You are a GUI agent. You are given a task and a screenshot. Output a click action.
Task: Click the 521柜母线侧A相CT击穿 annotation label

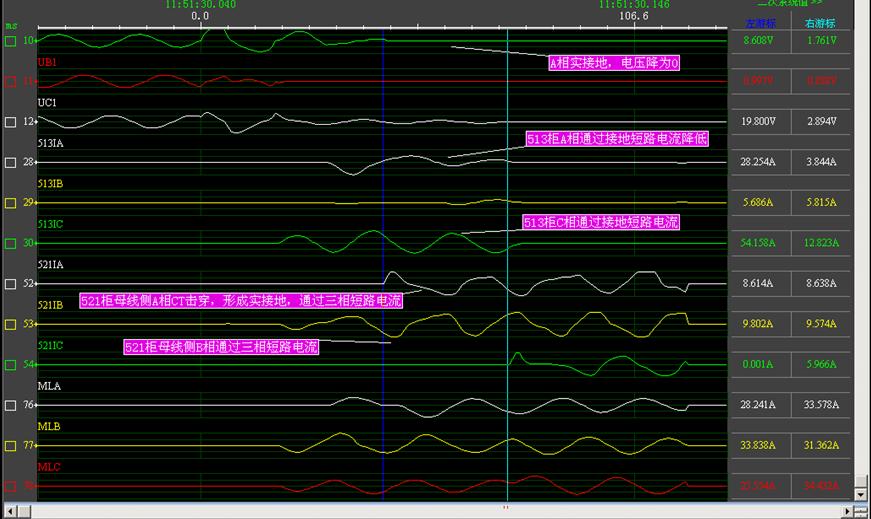[240, 300]
